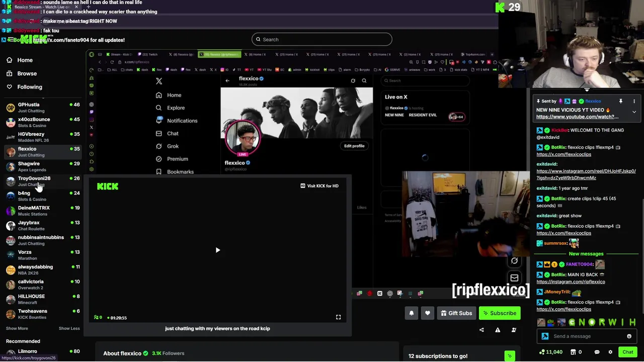Image resolution: width=644 pixels, height=362 pixels.
Task: Select HILLHOUSE channel in sidebar
Action: tap(43, 299)
